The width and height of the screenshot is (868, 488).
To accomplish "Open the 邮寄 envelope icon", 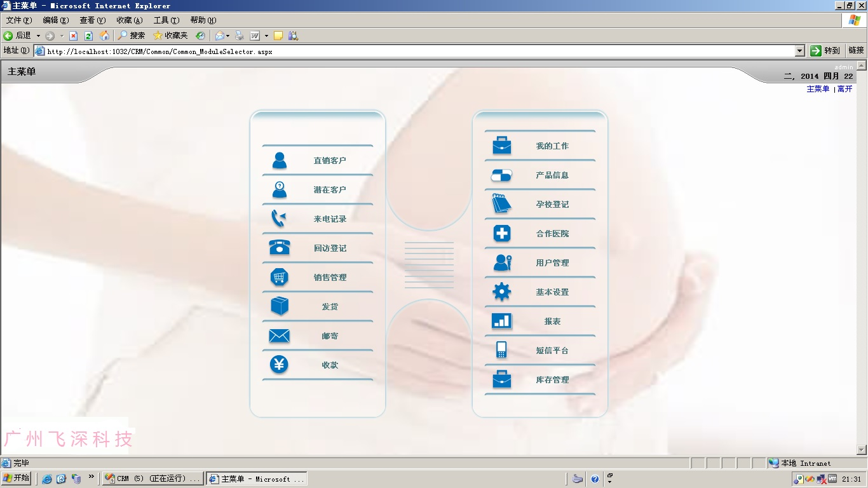I will click(x=279, y=335).
